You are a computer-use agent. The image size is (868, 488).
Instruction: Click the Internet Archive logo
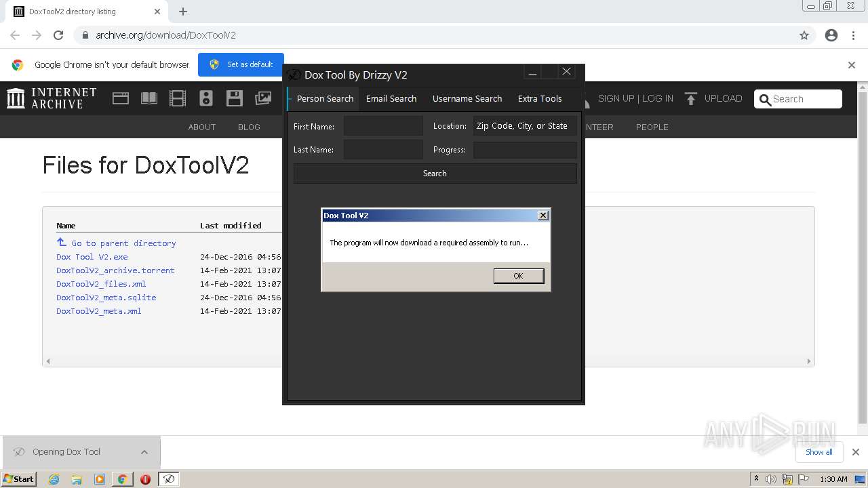click(x=52, y=98)
